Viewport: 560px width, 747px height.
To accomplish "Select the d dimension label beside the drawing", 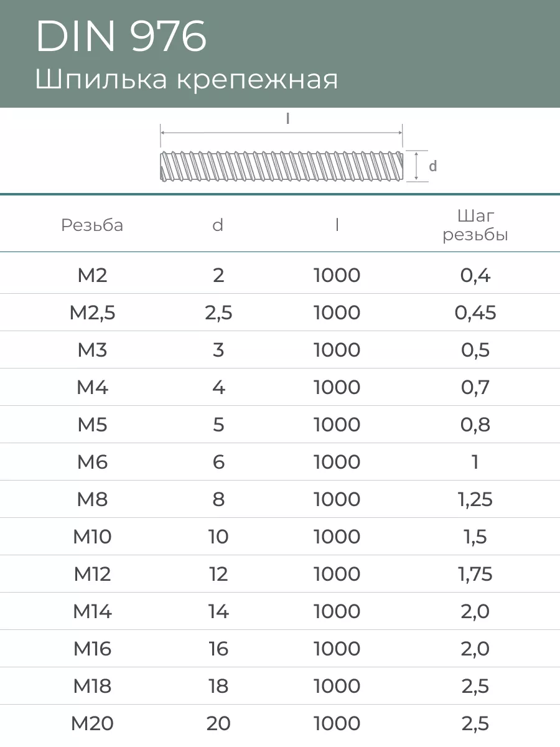I will (433, 166).
